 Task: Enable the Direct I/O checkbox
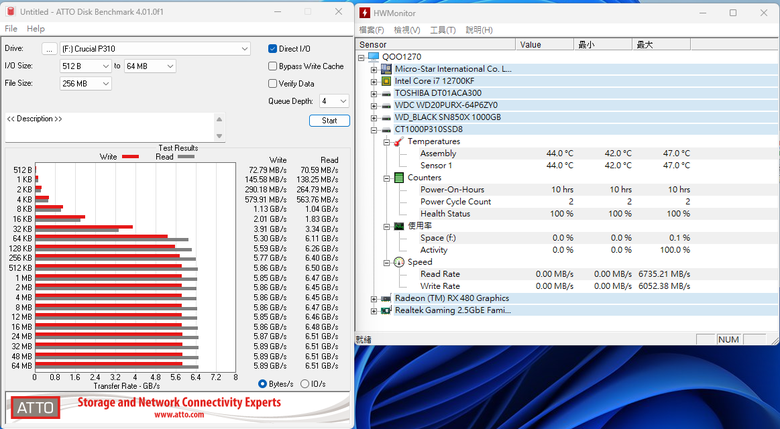coord(272,49)
